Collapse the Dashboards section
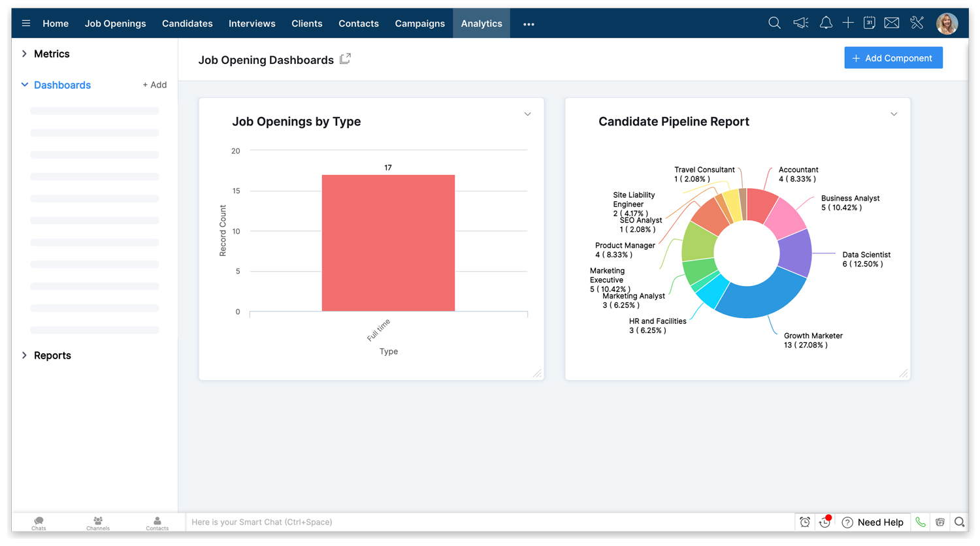 pos(24,85)
